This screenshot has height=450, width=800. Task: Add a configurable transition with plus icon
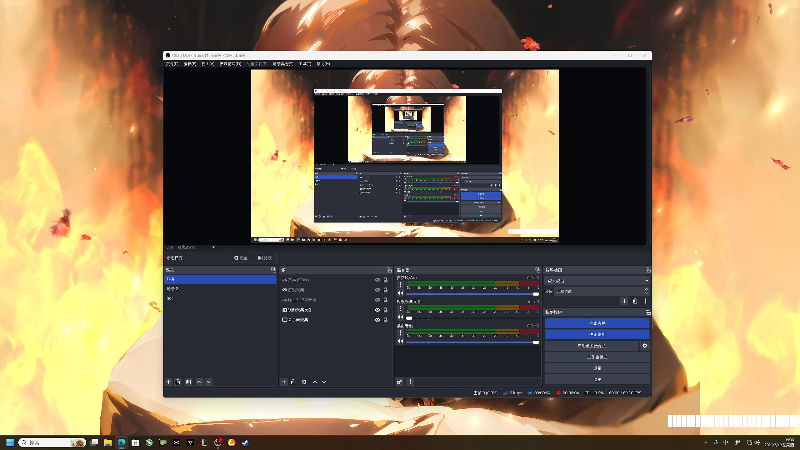(x=624, y=301)
